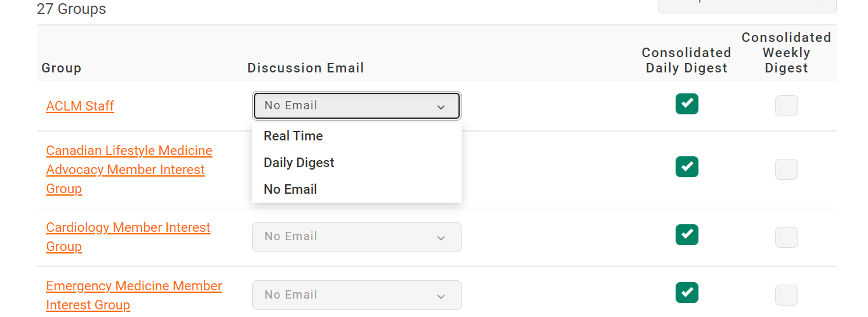
Task: Collapse the ACLM Staff discussion email dropdown
Action: pos(356,105)
